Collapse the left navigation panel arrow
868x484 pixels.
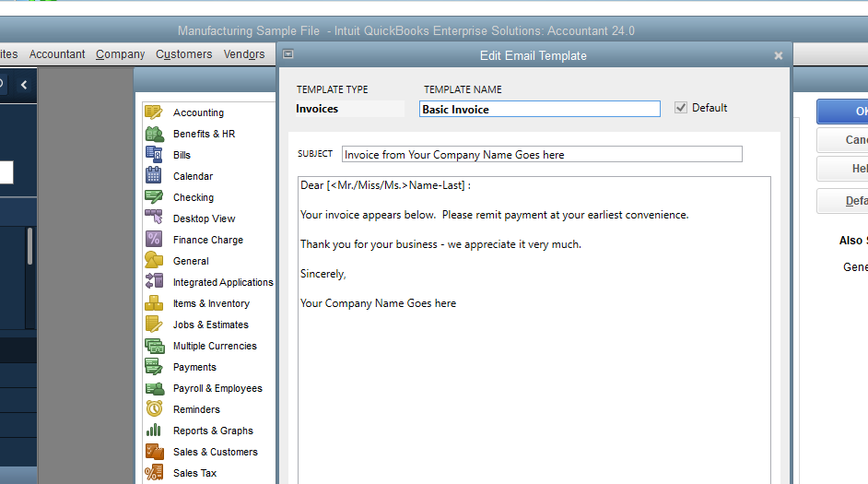click(x=24, y=85)
